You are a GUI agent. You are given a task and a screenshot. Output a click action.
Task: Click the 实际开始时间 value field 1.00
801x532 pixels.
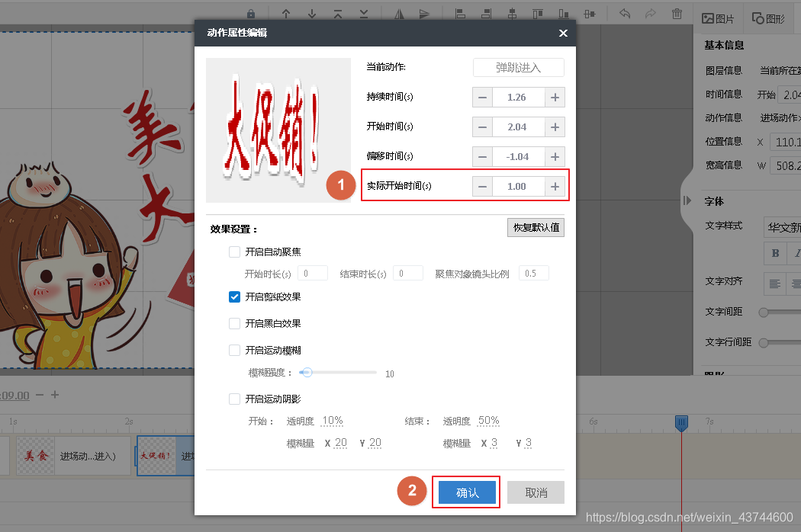pyautogui.click(x=519, y=187)
